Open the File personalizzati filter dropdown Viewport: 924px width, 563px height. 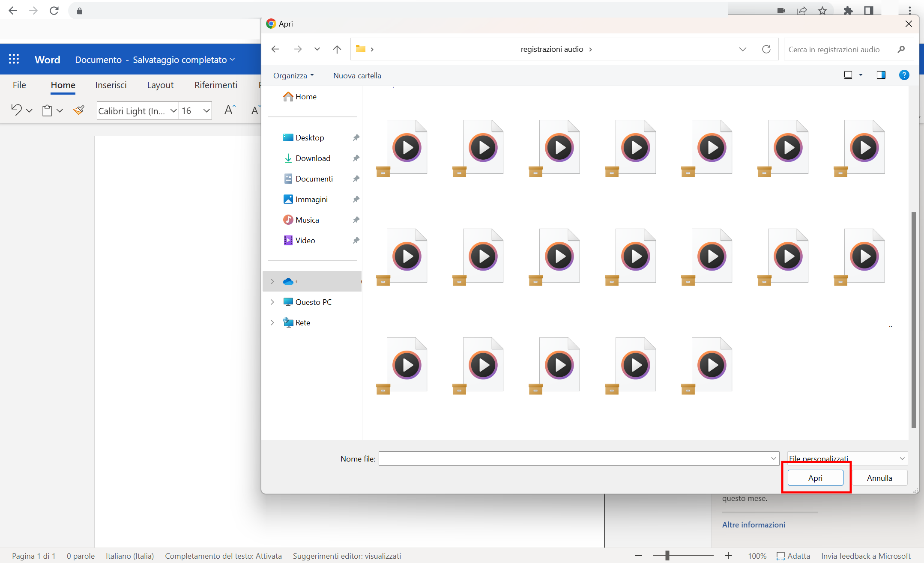coord(846,458)
